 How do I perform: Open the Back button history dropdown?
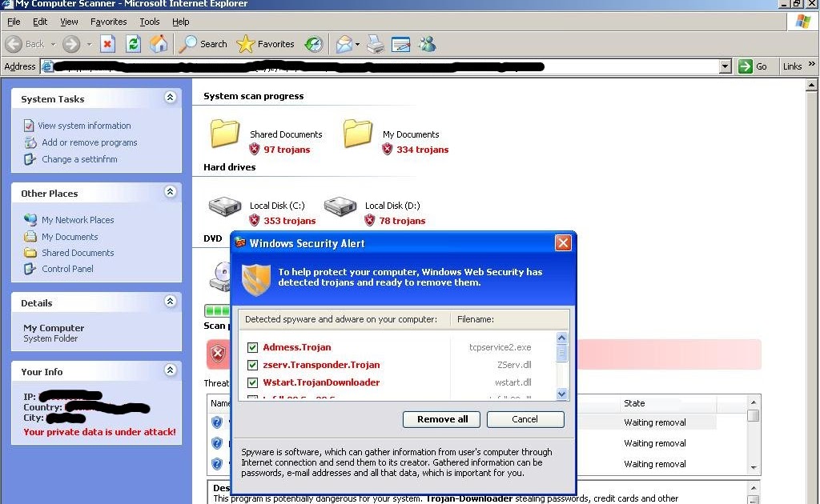[53, 44]
